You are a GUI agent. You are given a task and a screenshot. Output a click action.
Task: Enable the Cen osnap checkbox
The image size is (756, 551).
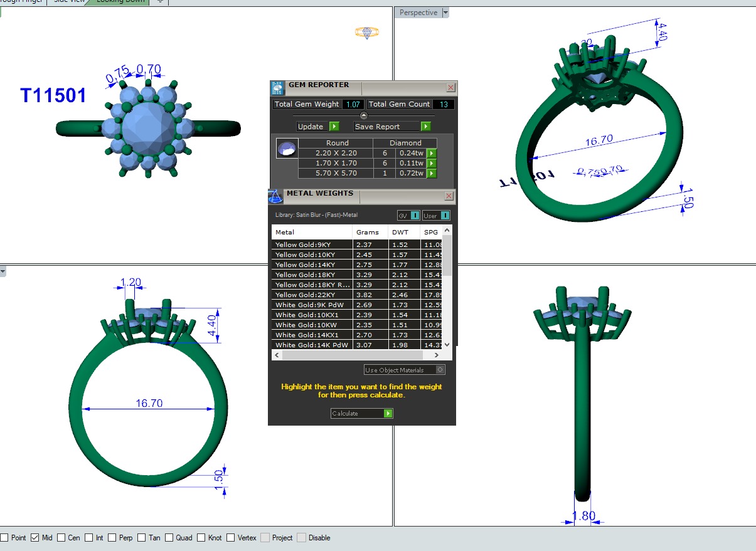61,538
